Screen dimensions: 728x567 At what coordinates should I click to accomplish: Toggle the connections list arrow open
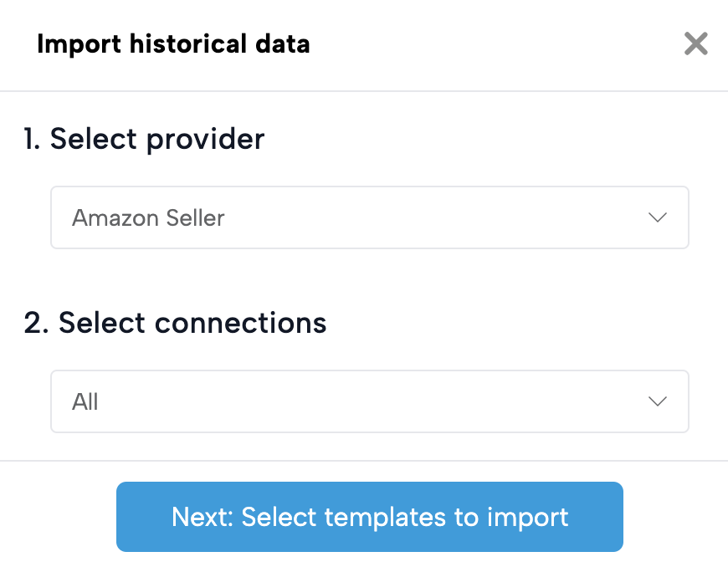[658, 401]
